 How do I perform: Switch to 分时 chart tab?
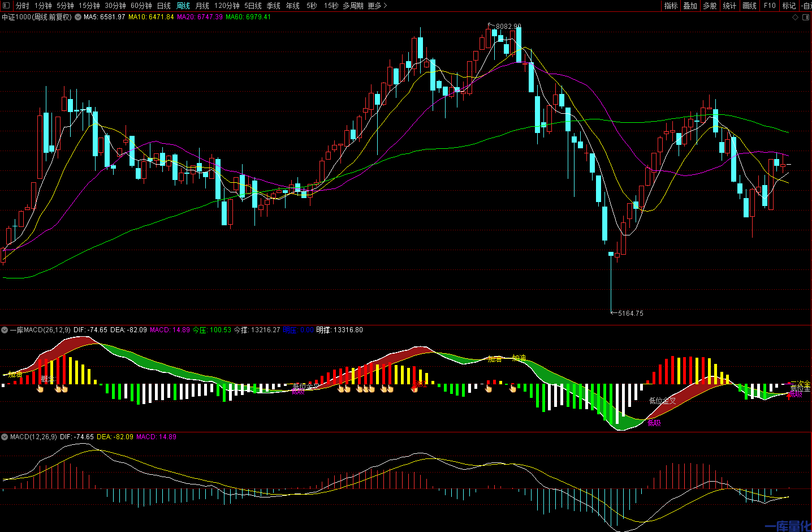23,6
